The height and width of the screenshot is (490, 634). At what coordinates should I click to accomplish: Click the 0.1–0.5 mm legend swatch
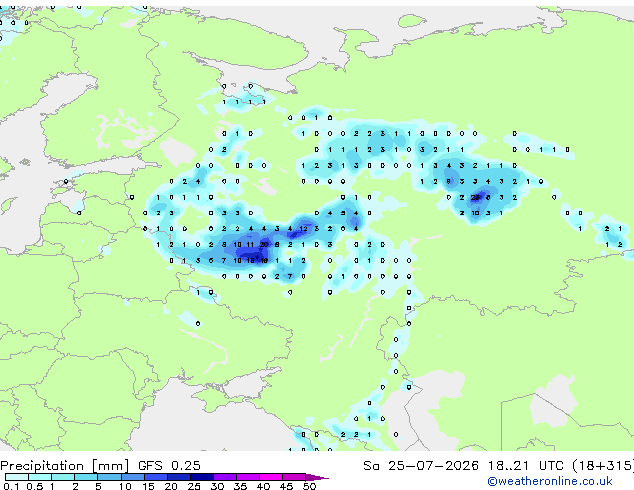click(x=17, y=477)
